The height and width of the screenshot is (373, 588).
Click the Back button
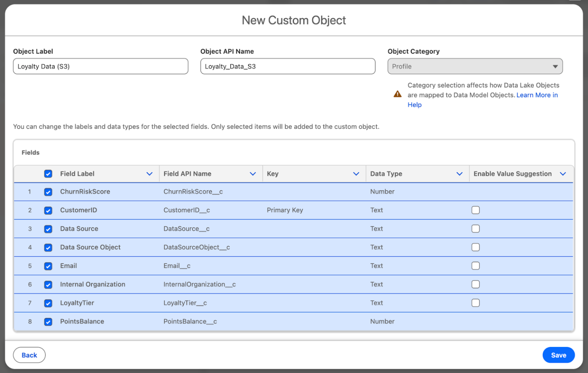pyautogui.click(x=29, y=355)
